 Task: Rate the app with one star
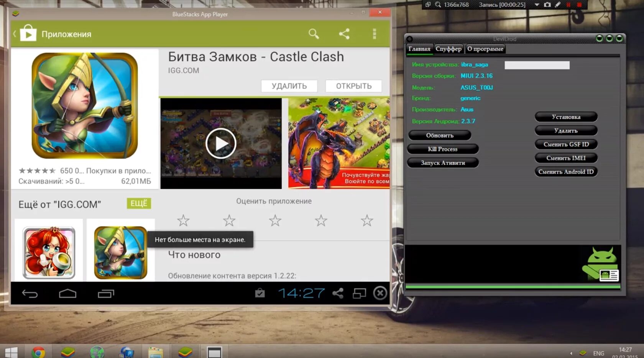[x=183, y=220]
